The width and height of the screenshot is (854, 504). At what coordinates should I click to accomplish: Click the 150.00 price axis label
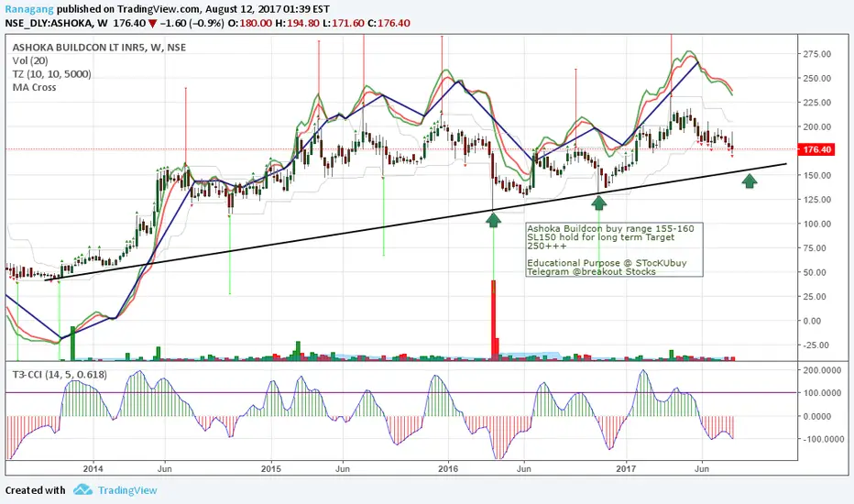(817, 175)
